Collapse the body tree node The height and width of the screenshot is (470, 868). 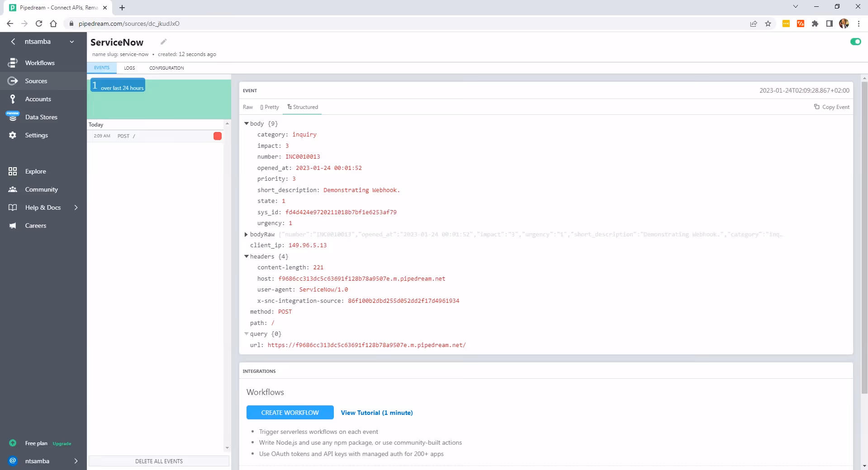point(247,123)
